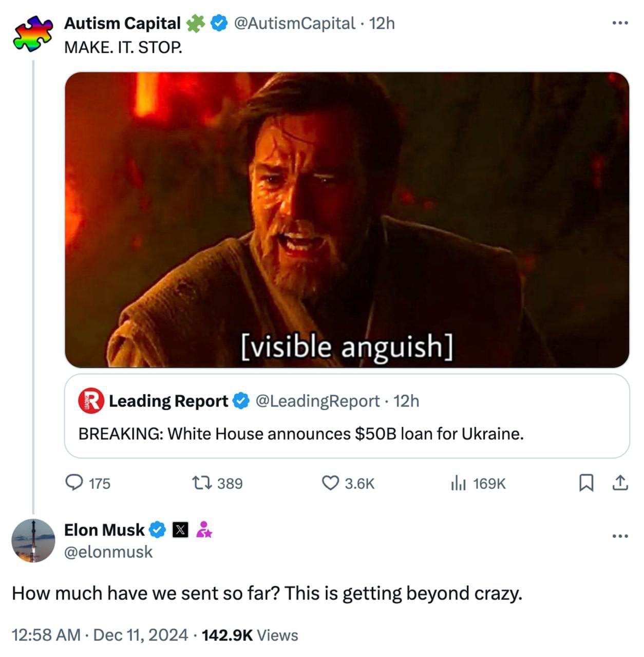Open the @AutismCapital handle link
Screen dimensions: 644x657
click(294, 23)
